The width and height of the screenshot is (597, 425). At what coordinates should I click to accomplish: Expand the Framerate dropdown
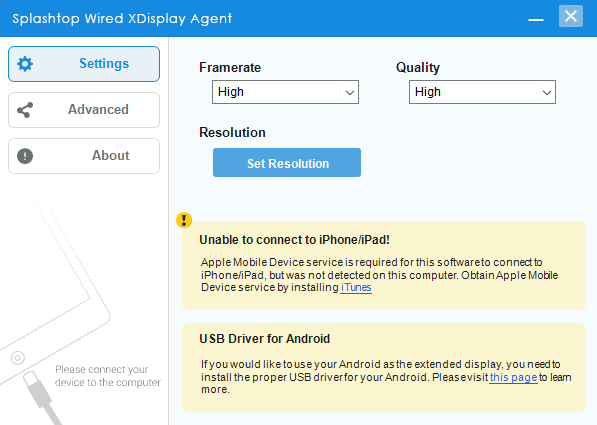coord(285,92)
